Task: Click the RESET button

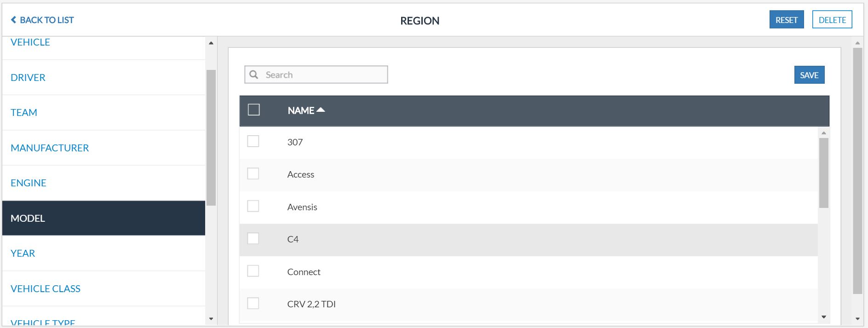Action: [786, 20]
